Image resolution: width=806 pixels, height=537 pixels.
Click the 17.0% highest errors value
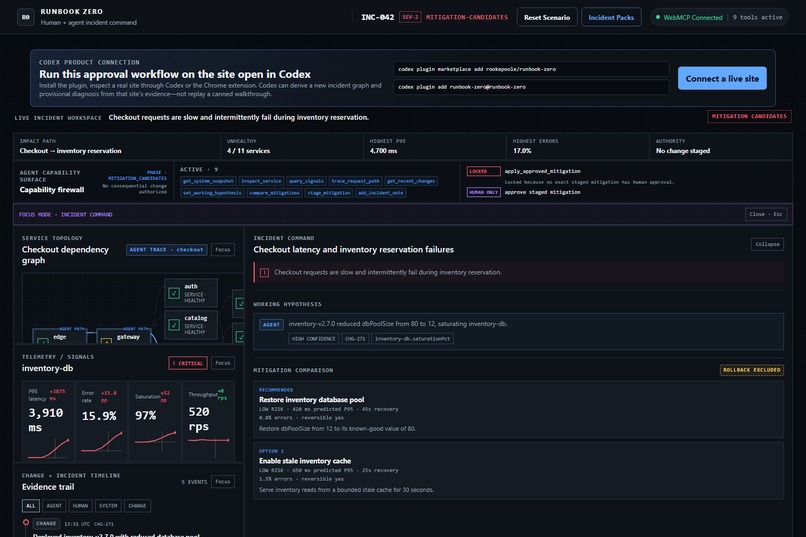coord(522,151)
